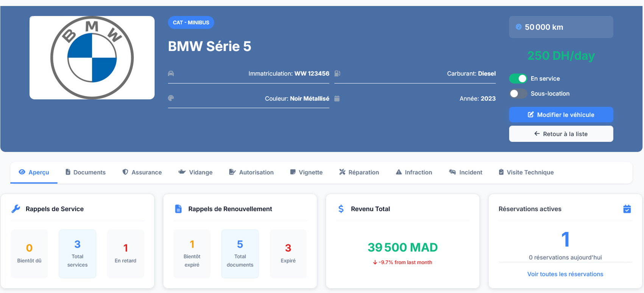Open the Documents tab

(85, 172)
